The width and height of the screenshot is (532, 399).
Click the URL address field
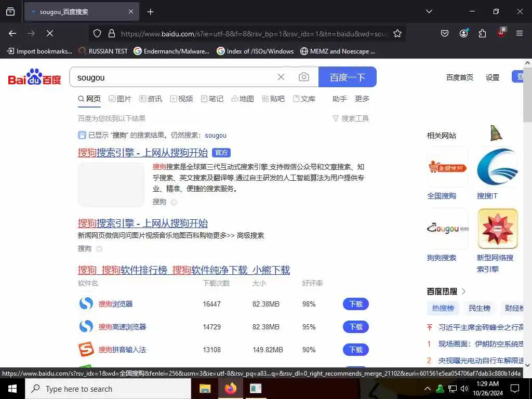[254, 34]
